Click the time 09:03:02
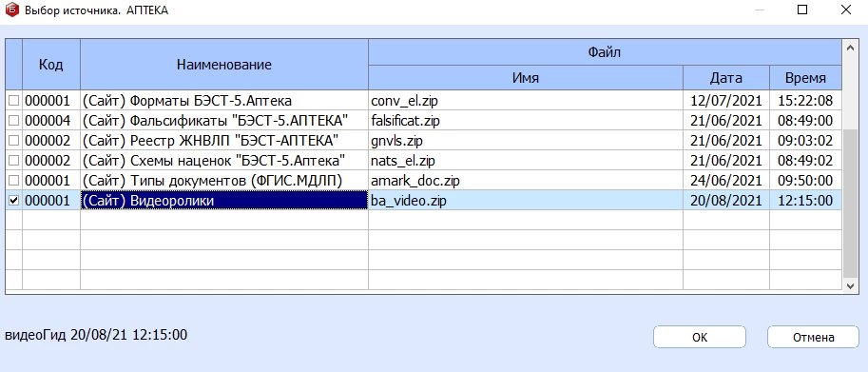Screen dimensions: 868x372 805,141
